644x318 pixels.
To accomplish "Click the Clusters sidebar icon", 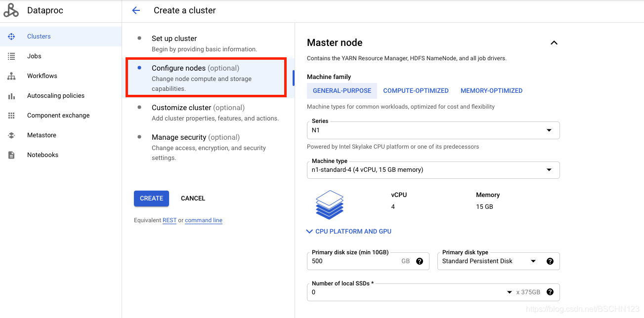I will (11, 37).
